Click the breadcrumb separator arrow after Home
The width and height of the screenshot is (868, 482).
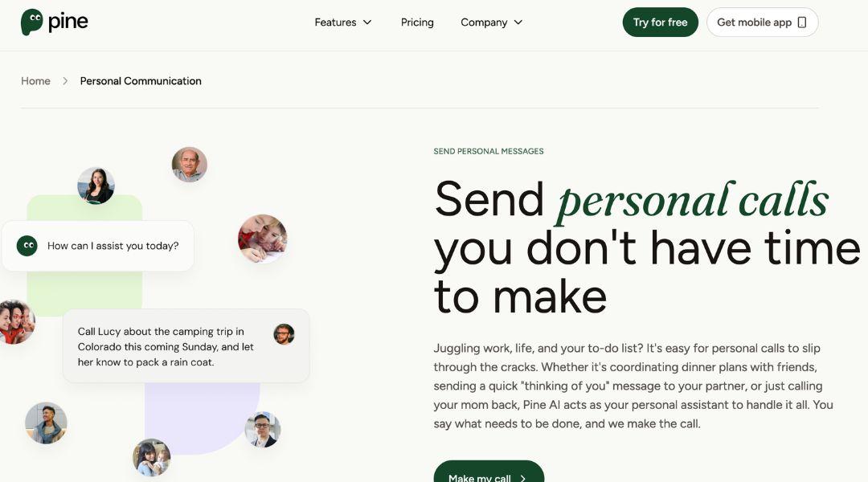click(65, 81)
